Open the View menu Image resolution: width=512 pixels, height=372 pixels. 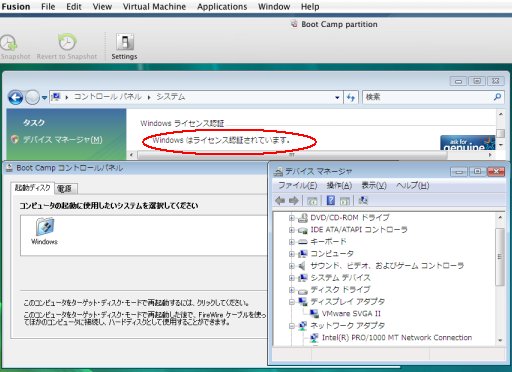pos(102,7)
